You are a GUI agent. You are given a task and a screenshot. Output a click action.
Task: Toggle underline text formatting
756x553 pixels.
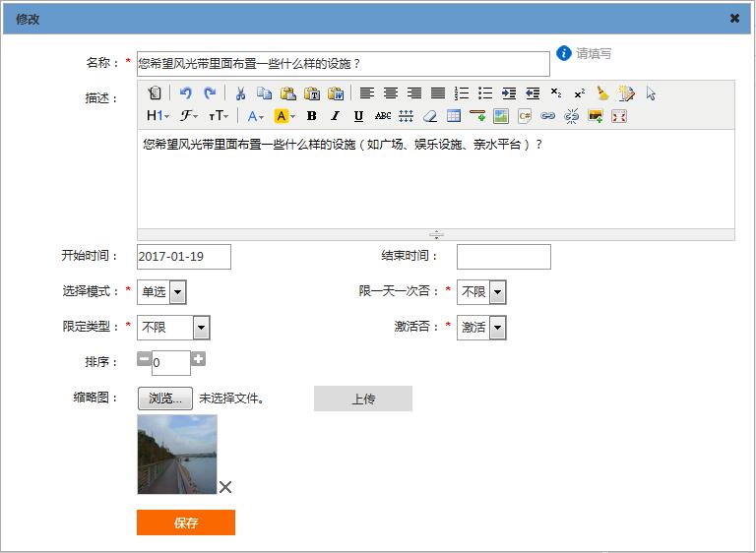(x=358, y=116)
